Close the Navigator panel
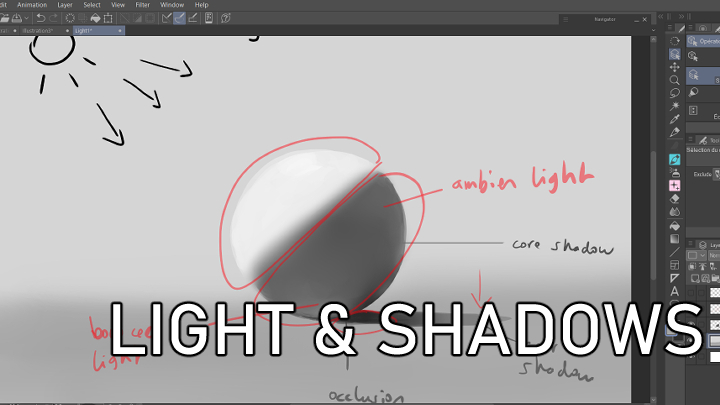 coord(645,20)
